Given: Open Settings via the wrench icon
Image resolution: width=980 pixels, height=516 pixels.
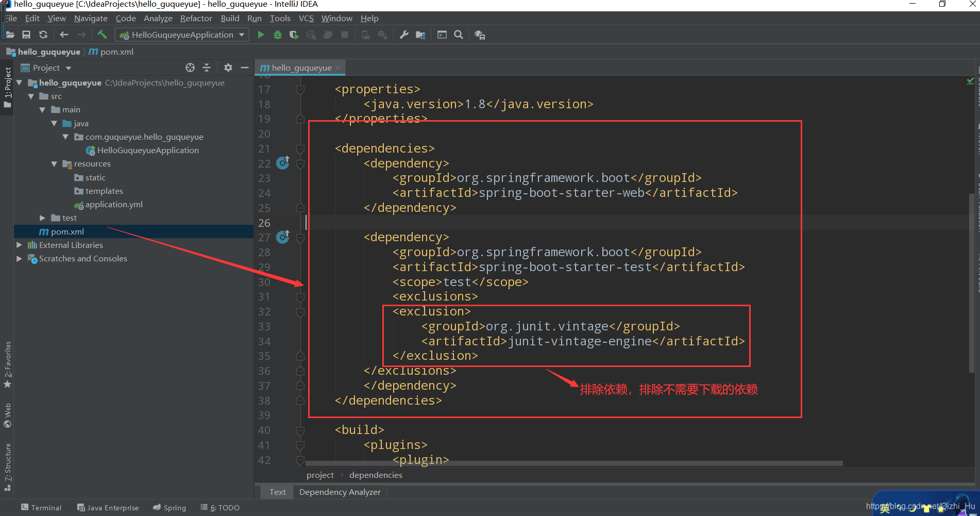Looking at the screenshot, I should click(x=404, y=35).
